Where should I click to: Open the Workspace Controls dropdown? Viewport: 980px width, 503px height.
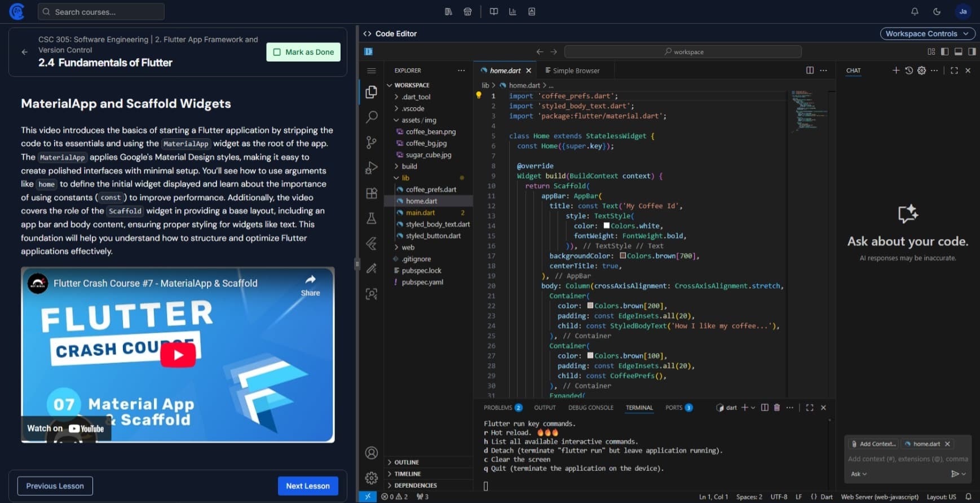[x=927, y=33]
